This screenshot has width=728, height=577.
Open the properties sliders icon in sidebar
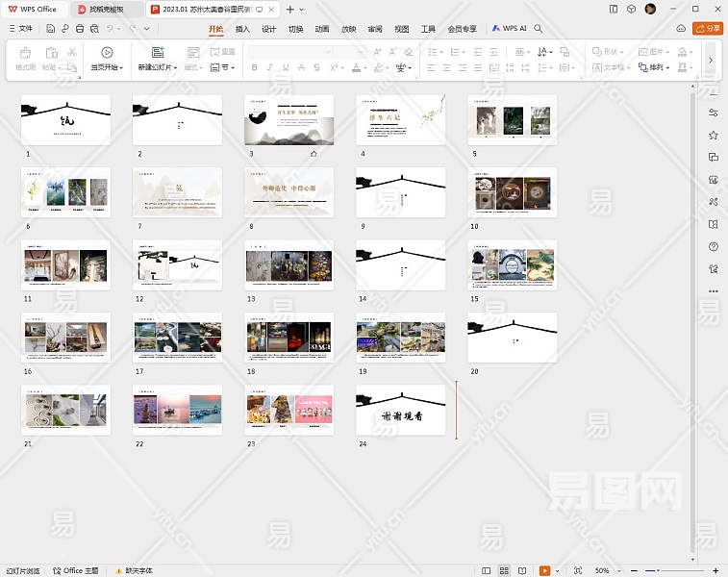click(713, 113)
